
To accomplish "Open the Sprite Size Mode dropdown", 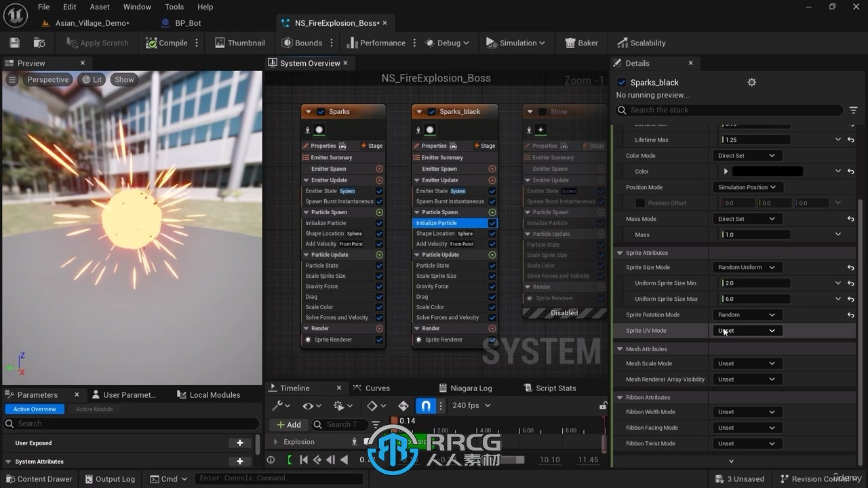I will 747,267.
